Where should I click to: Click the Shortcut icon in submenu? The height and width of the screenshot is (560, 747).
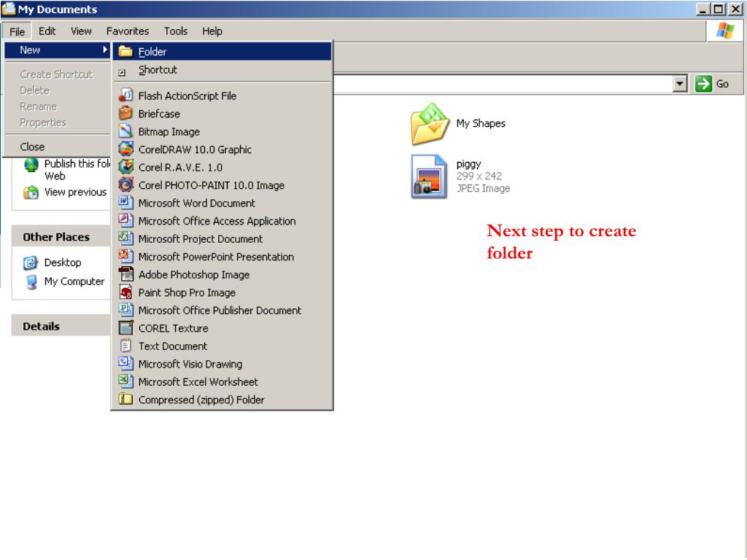pos(122,72)
